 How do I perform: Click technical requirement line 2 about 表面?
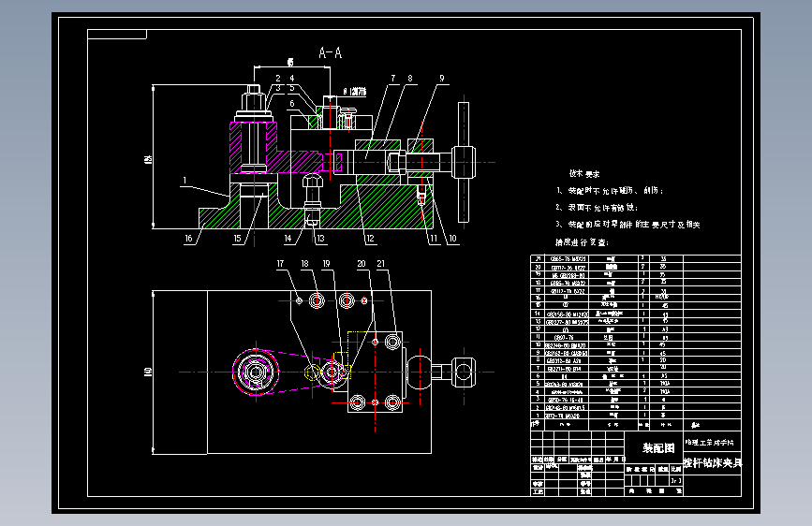coord(597,208)
